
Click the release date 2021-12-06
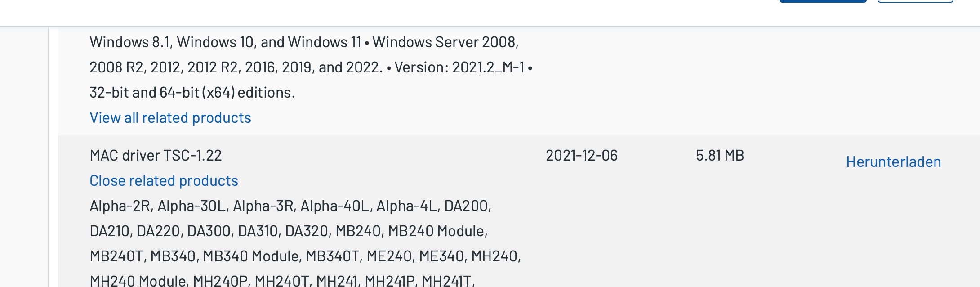coord(581,156)
